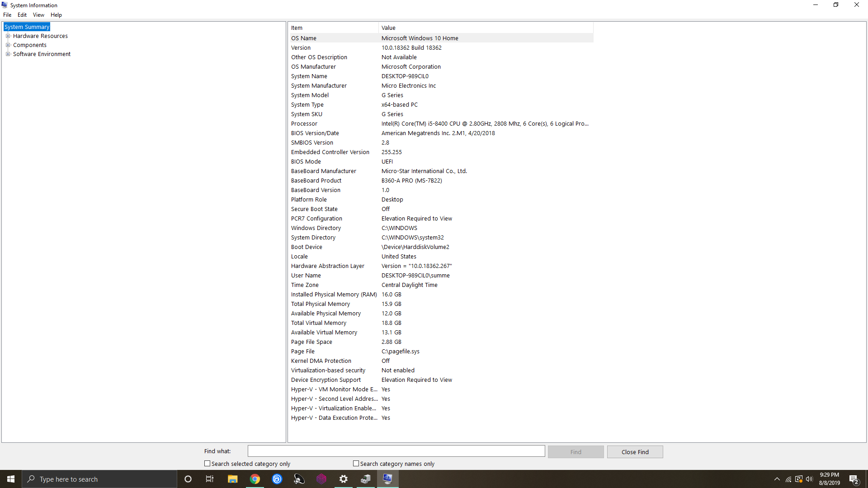This screenshot has width=868, height=488.
Task: Click the Task View taskbar icon
Action: (x=210, y=479)
